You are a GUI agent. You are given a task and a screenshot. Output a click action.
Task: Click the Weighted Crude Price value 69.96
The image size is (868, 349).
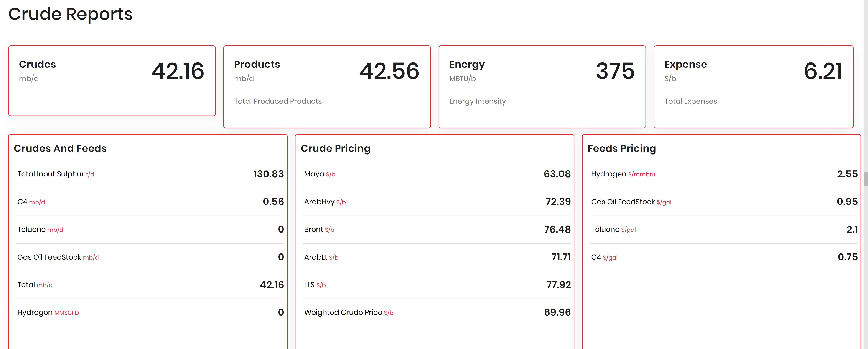(558, 313)
